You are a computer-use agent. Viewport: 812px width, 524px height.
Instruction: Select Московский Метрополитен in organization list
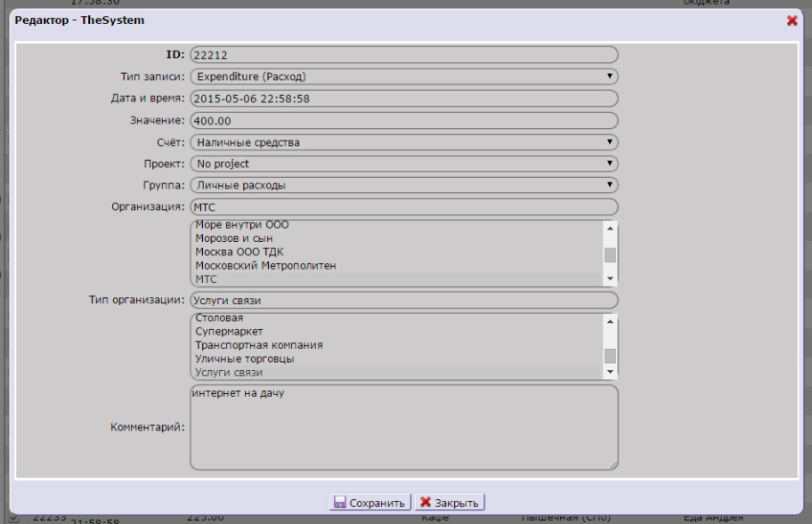[265, 266]
